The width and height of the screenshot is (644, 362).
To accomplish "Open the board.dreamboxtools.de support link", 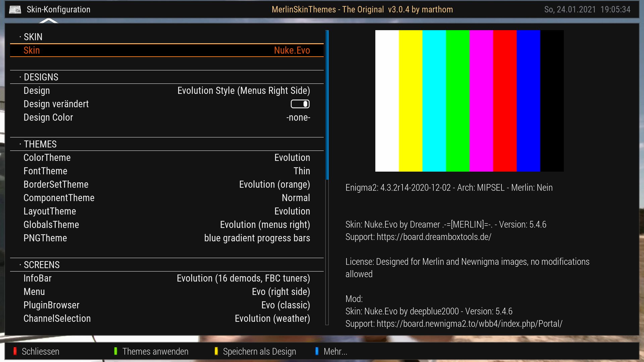I will tap(434, 237).
